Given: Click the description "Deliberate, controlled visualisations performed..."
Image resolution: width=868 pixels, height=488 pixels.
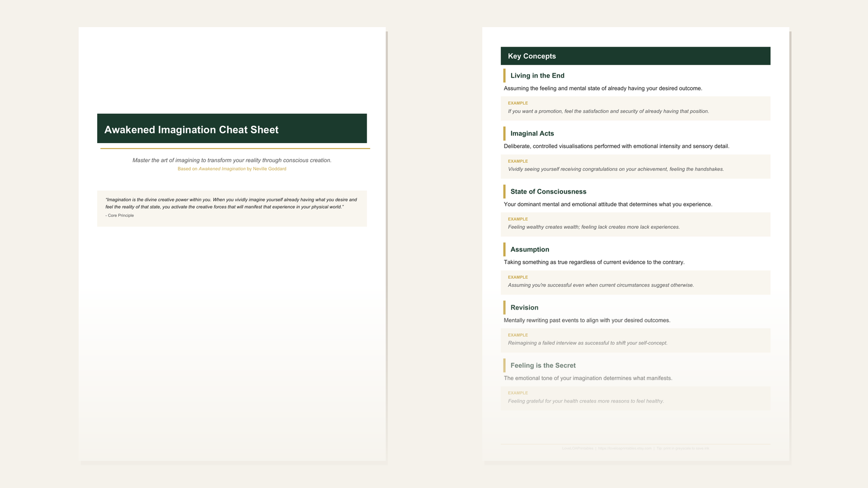Looking at the screenshot, I should tap(616, 146).
